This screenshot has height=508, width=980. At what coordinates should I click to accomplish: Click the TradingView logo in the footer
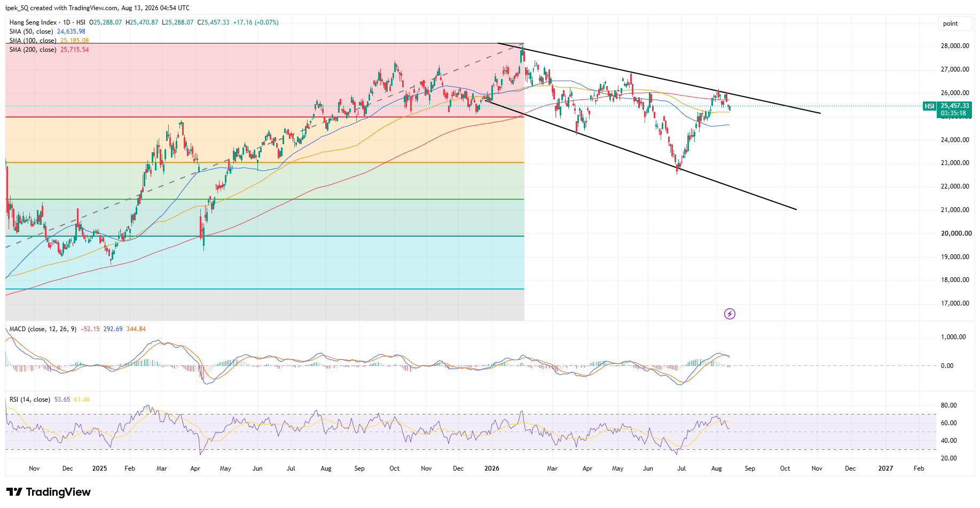49,492
